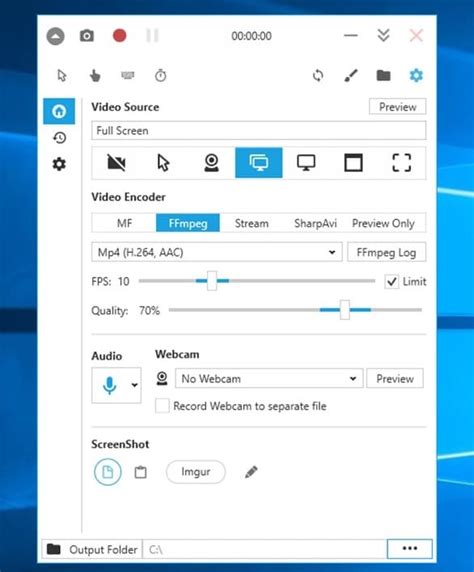Open the FFmpeg Log button
Screen dimensions: 474x572
coord(386,252)
